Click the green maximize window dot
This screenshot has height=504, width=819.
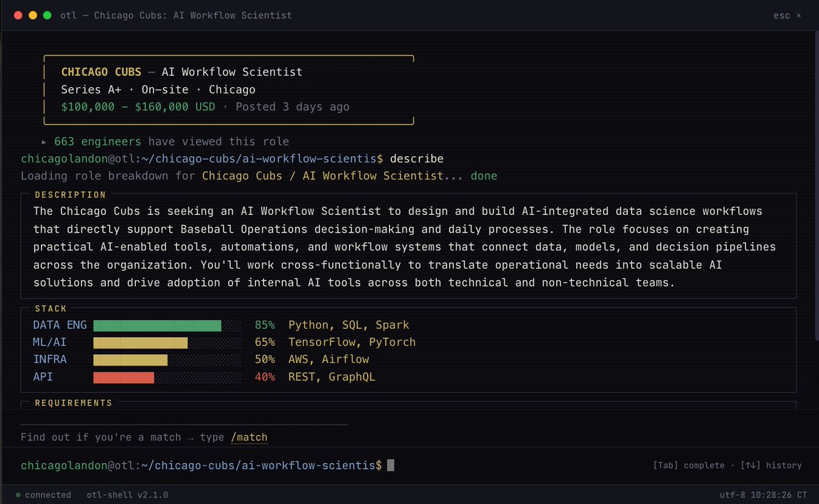tap(47, 15)
